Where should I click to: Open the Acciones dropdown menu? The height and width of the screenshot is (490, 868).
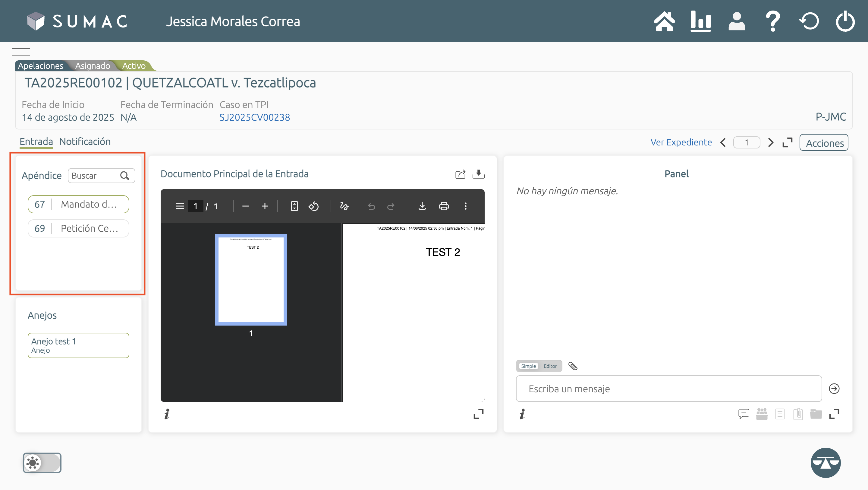824,143
